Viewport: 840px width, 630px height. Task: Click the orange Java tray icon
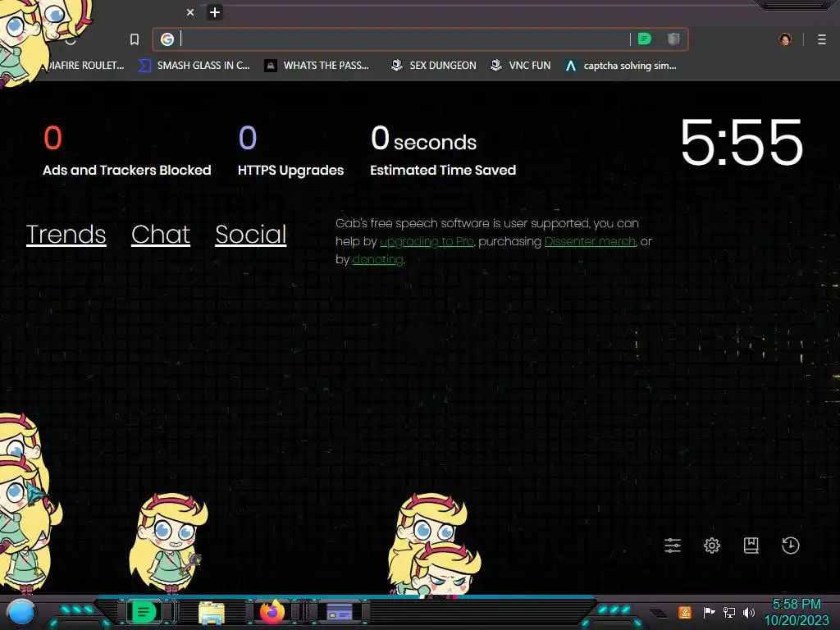point(685,612)
